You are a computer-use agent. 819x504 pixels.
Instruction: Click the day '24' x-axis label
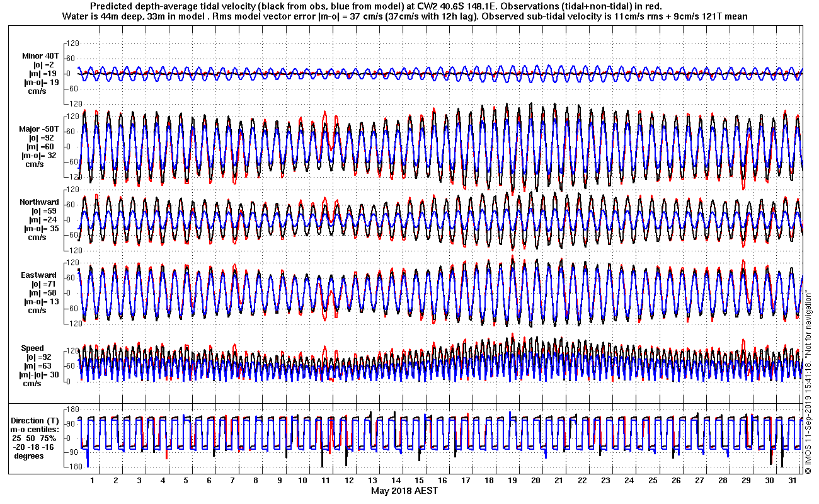click(x=629, y=481)
